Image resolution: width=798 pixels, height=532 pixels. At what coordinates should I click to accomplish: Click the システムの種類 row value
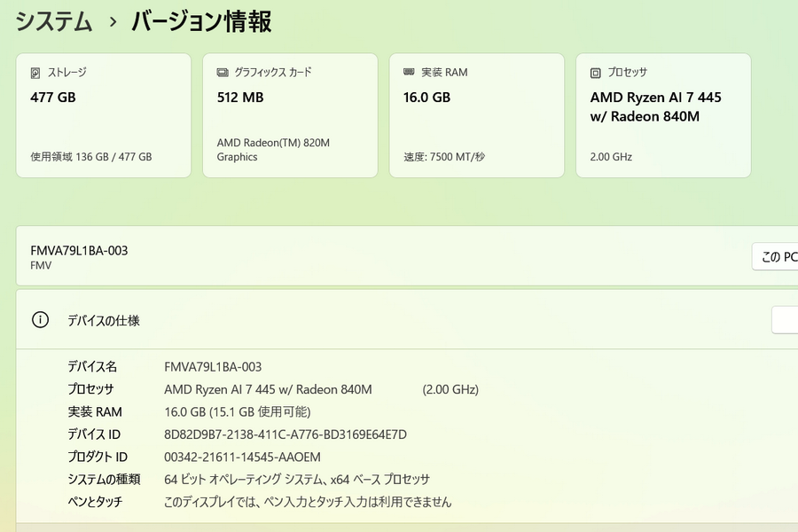pyautogui.click(x=297, y=480)
